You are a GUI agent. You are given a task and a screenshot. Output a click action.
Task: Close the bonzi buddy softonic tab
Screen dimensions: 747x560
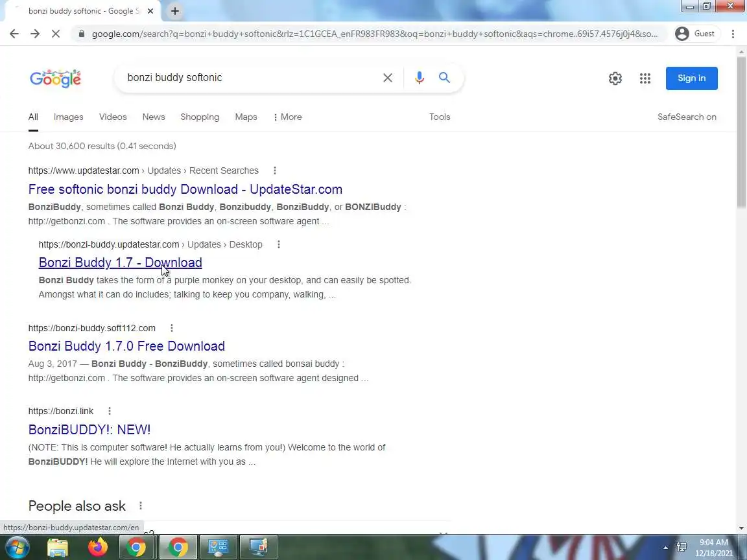(x=150, y=11)
